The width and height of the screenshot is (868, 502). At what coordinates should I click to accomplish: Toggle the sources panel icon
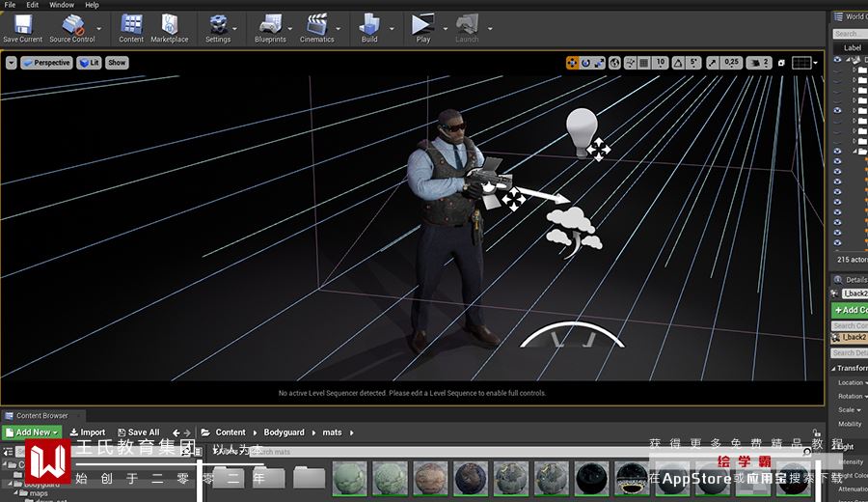[9, 452]
